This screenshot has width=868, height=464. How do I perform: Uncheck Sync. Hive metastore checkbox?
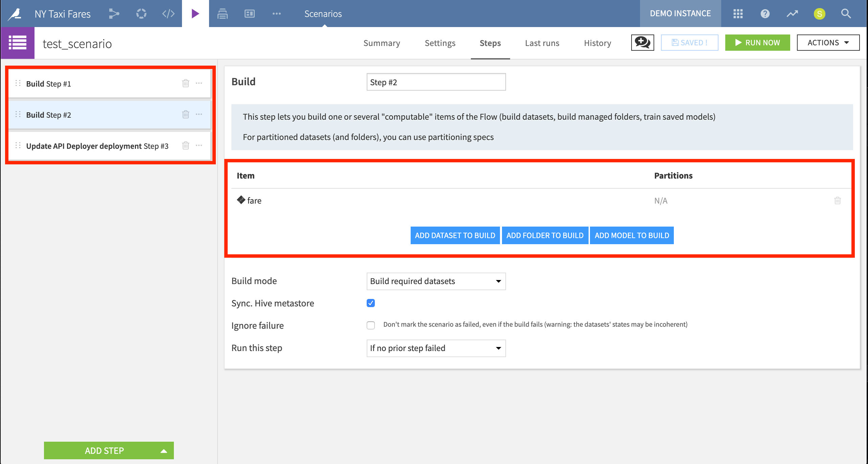[371, 303]
